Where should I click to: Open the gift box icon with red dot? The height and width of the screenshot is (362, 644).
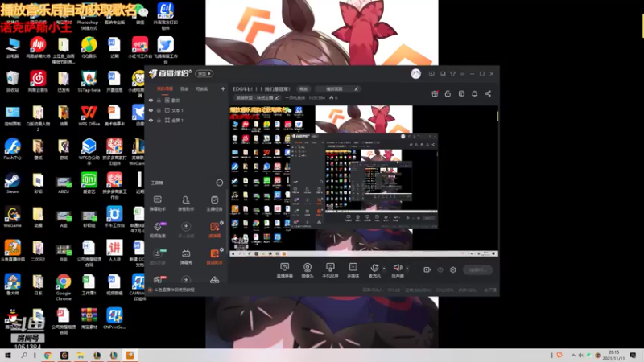point(435,93)
